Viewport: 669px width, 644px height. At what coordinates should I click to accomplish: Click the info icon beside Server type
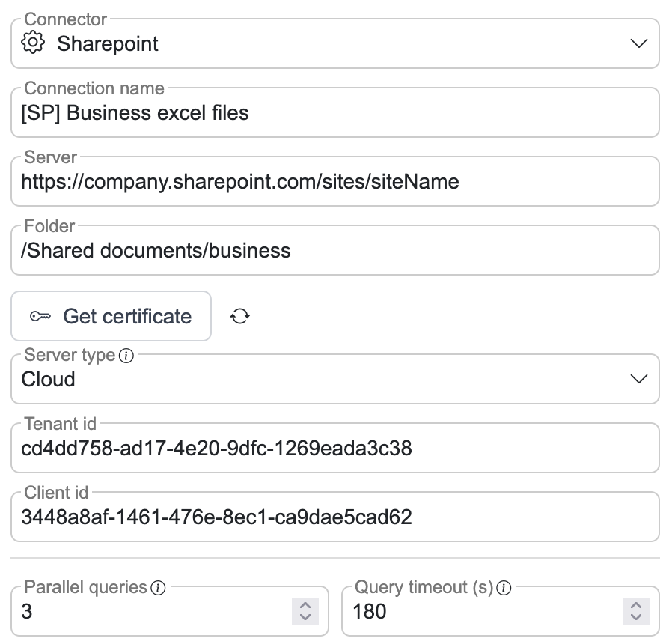coord(126,356)
